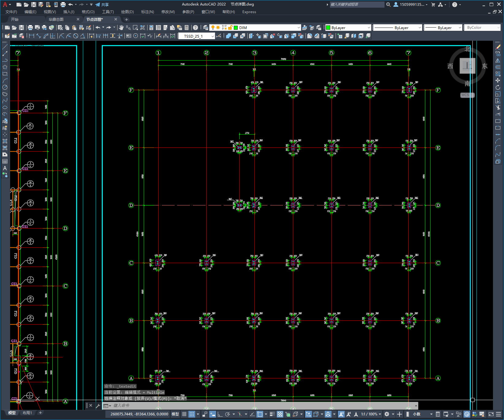Click the Linear dimension tool
Screen dimensions: 504x420
point(31,36)
